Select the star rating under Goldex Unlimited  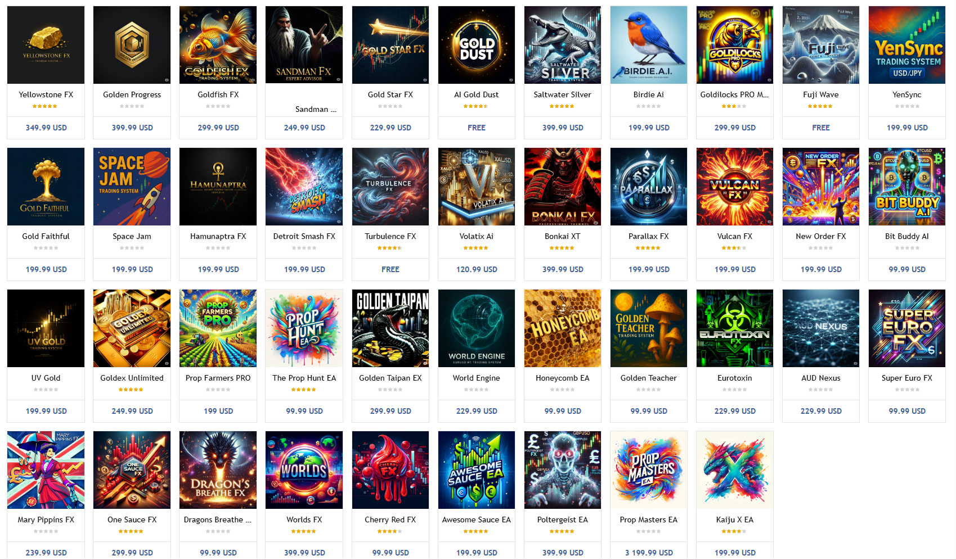coord(131,390)
